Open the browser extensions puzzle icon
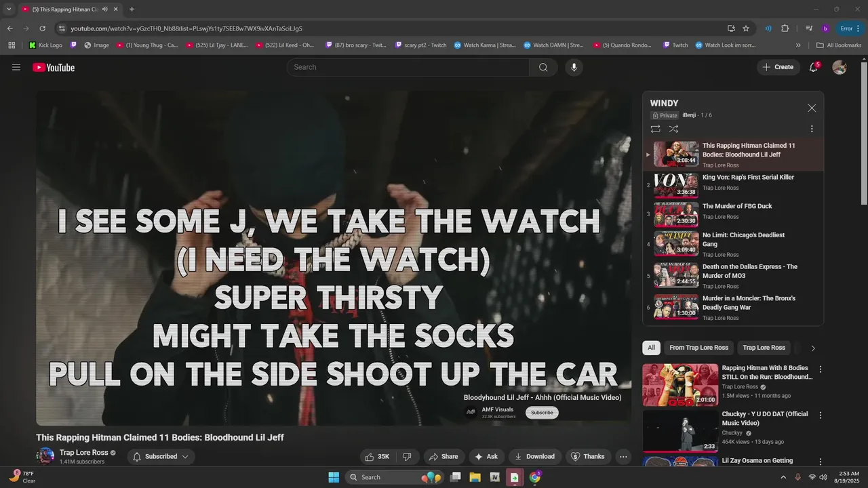Image resolution: width=868 pixels, height=488 pixels. [x=785, y=28]
